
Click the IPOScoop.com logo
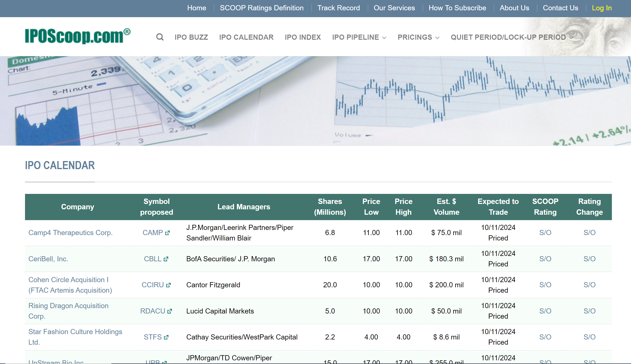point(77,36)
